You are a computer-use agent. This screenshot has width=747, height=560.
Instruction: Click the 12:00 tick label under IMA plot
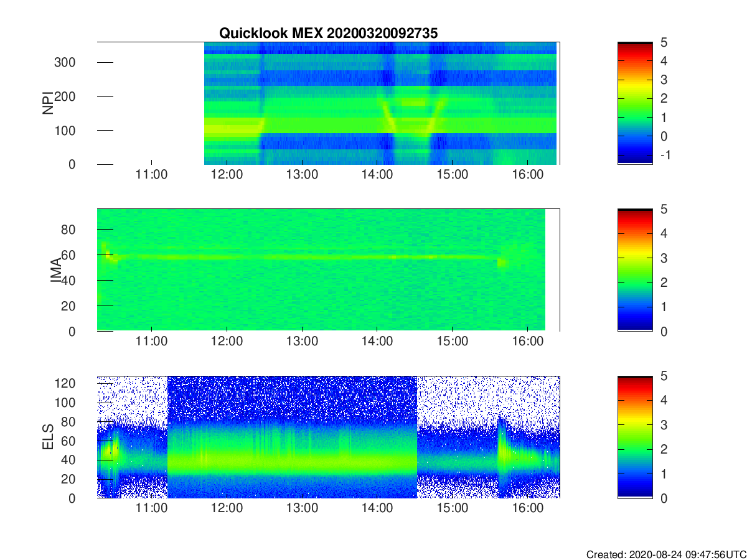227,342
